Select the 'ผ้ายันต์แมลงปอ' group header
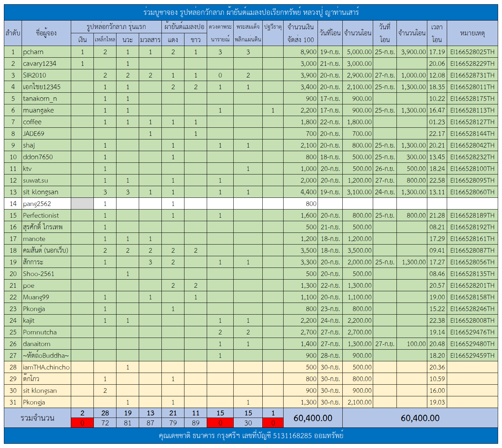502x448 pixels. pos(184,27)
